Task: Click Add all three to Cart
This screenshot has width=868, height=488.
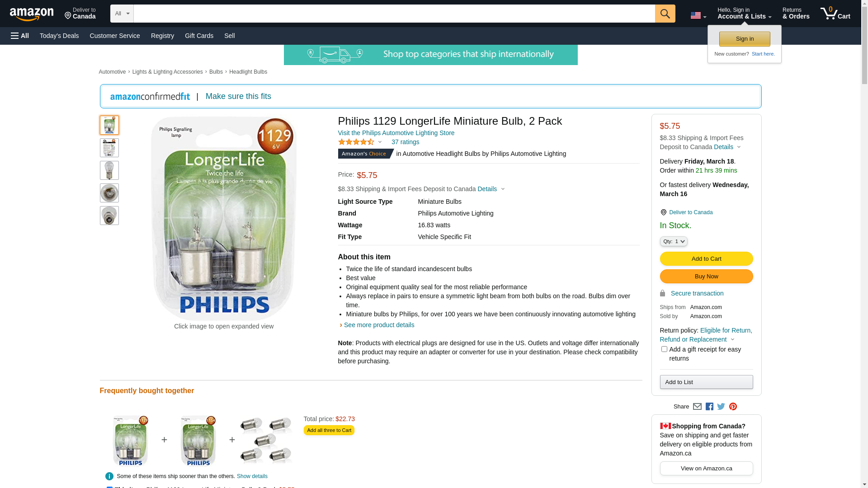Action: click(329, 430)
